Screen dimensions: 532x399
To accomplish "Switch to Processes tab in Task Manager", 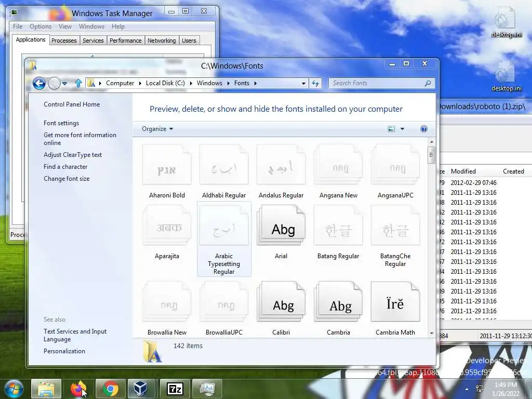I will [x=64, y=41].
